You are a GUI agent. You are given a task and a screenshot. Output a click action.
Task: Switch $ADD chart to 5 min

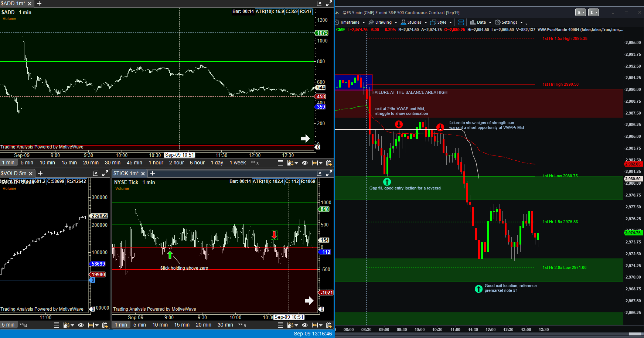(x=27, y=163)
